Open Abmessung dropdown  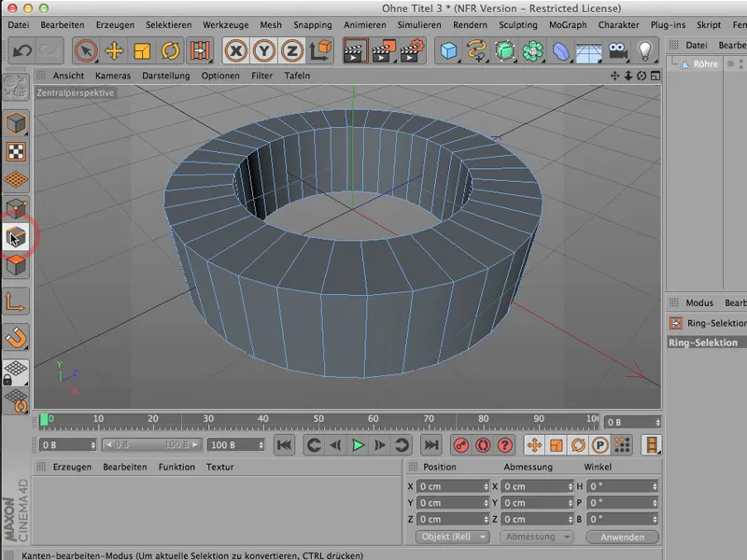pos(537,537)
